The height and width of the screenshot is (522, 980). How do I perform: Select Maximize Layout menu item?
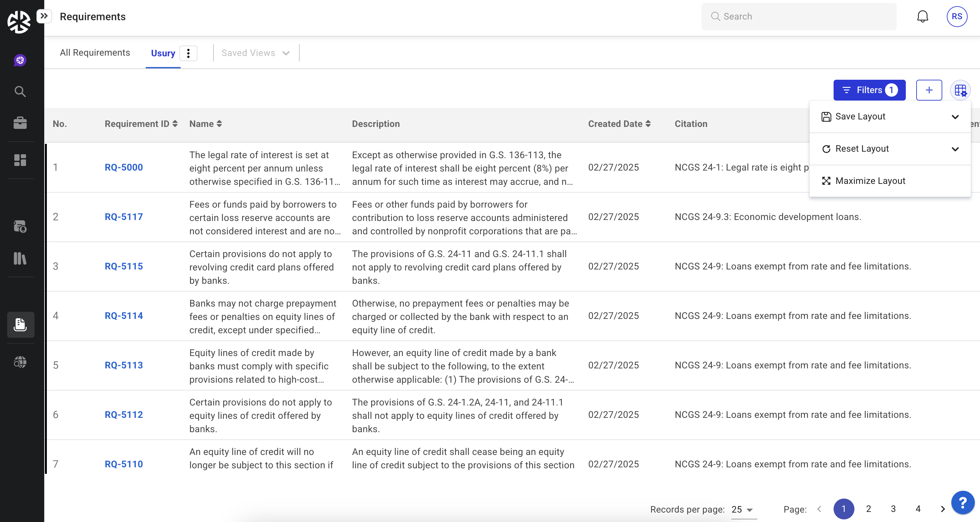(870, 181)
